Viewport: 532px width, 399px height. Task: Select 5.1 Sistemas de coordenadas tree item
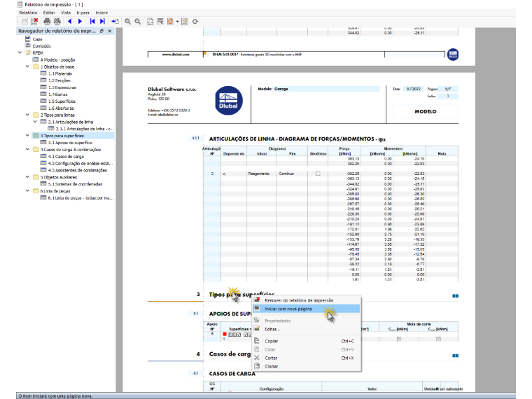pos(71,184)
